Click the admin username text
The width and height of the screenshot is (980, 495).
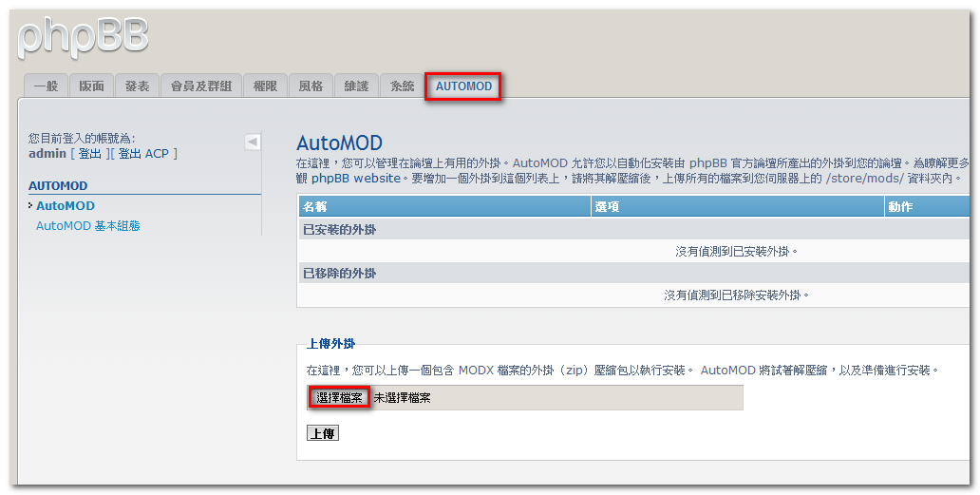coord(47,154)
